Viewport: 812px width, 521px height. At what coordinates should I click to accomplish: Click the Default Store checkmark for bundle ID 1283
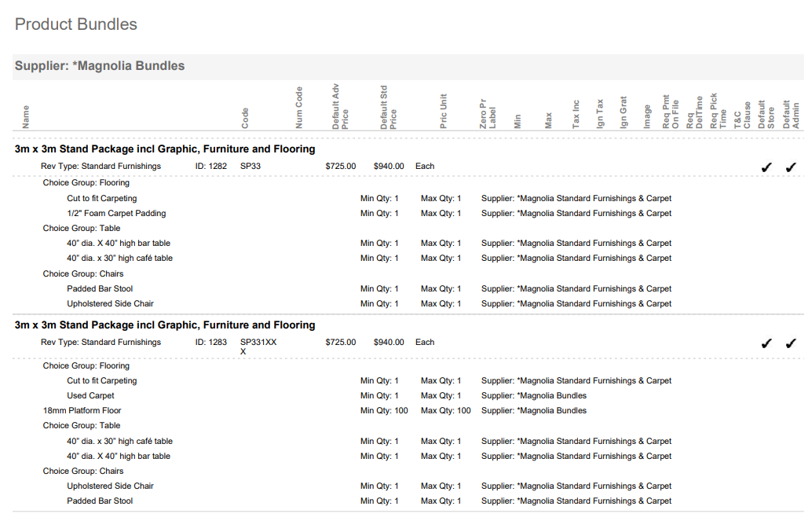click(766, 343)
